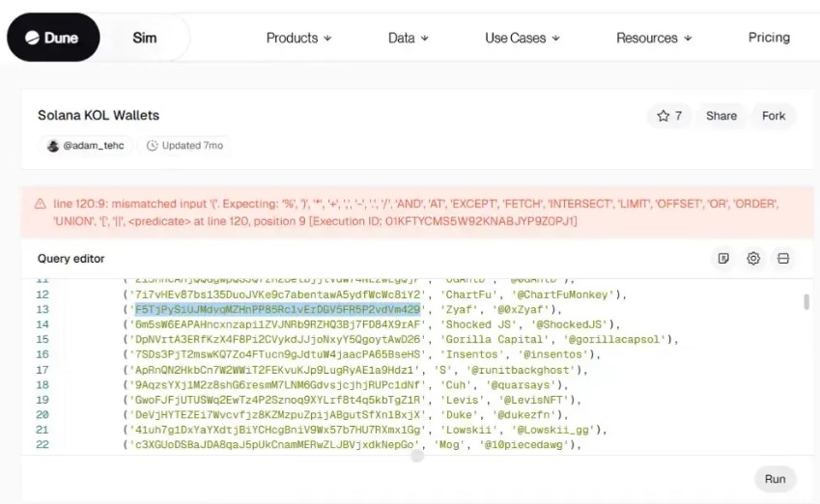Screen dimensions: 820x504
Task: Fork this query
Action: pyautogui.click(x=774, y=116)
